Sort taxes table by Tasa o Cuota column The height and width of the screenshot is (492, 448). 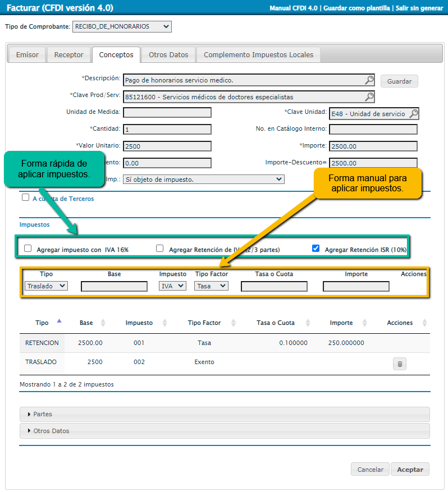[x=308, y=323]
